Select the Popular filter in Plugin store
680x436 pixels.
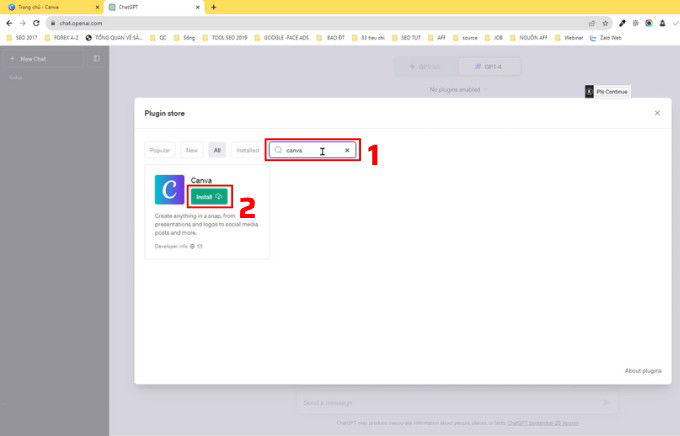click(x=160, y=150)
